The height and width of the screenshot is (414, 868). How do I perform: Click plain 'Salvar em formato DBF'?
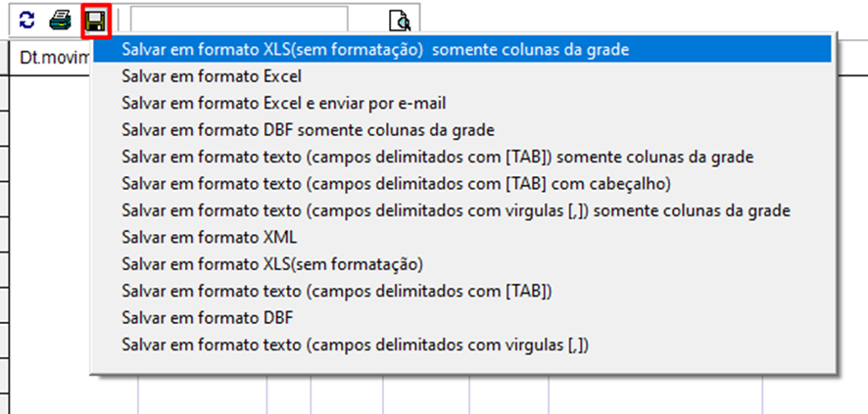[208, 317]
